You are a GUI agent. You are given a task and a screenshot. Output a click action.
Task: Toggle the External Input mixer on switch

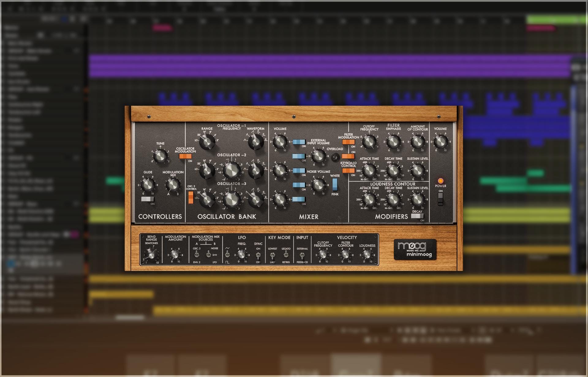[299, 156]
